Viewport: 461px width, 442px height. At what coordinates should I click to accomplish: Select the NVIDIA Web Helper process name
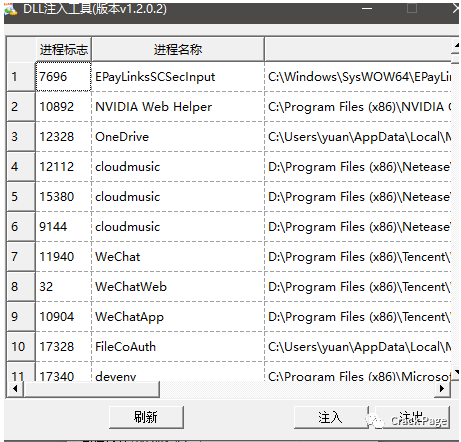pyautogui.click(x=178, y=107)
